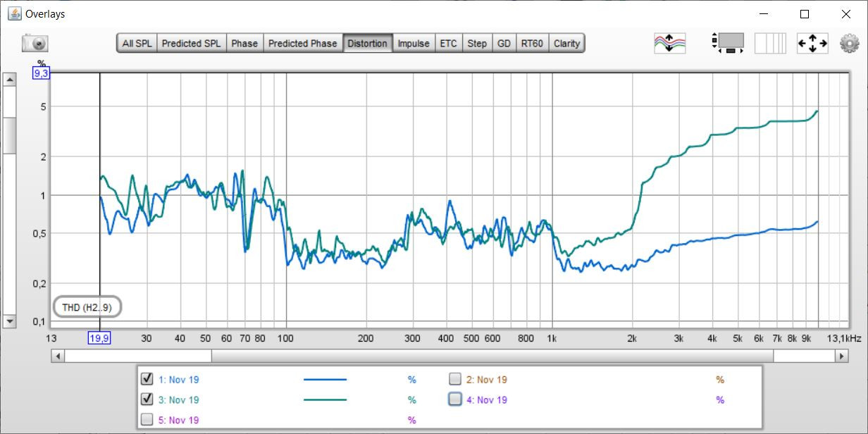
Task: Click the separate traces icon
Action: (669, 44)
